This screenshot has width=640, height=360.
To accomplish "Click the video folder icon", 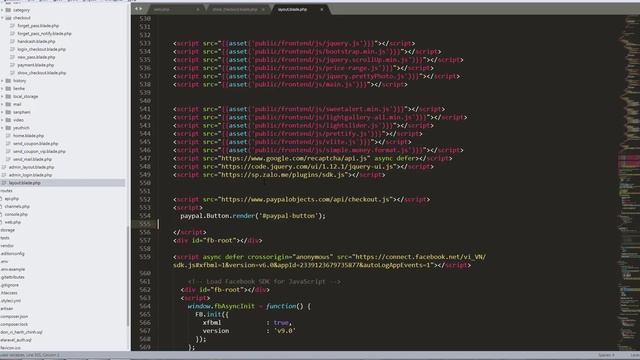I will [8, 120].
